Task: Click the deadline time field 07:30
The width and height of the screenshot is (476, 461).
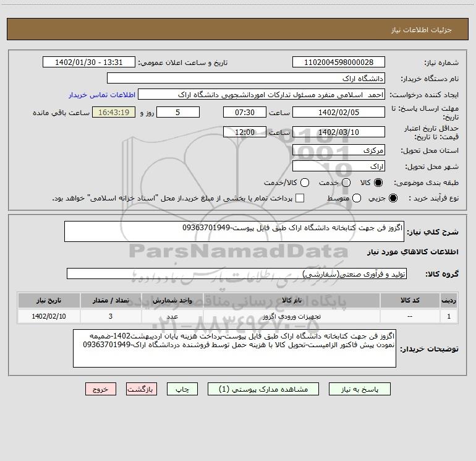Action: [x=245, y=112]
